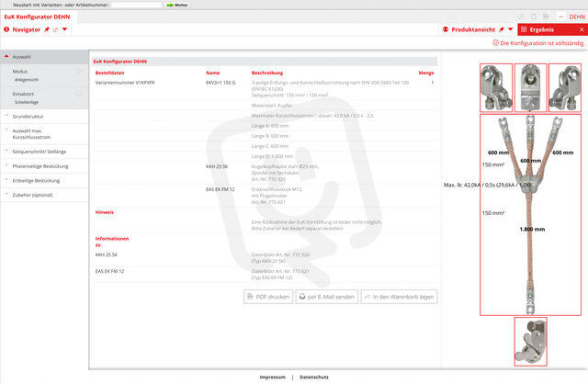Click the KKH 25 SK name cell
Image resolution: width=588 pixels, height=384 pixels.
[217, 166]
